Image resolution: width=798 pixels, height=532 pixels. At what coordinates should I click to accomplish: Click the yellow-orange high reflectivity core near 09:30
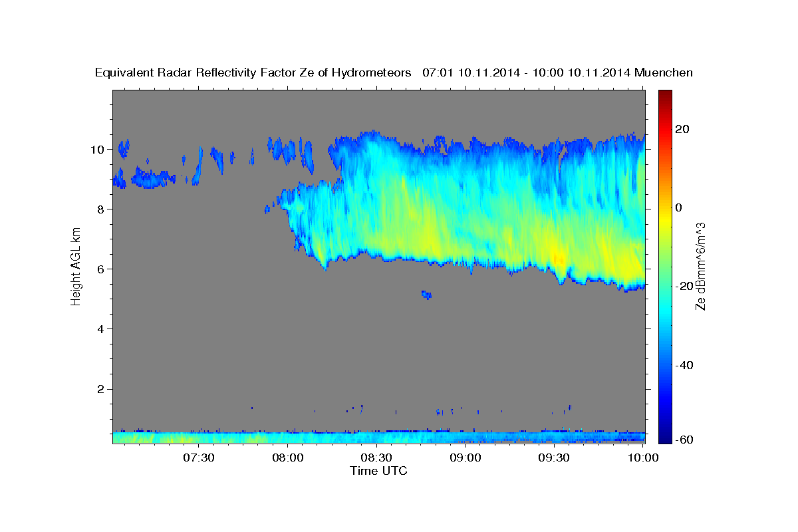(x=559, y=257)
